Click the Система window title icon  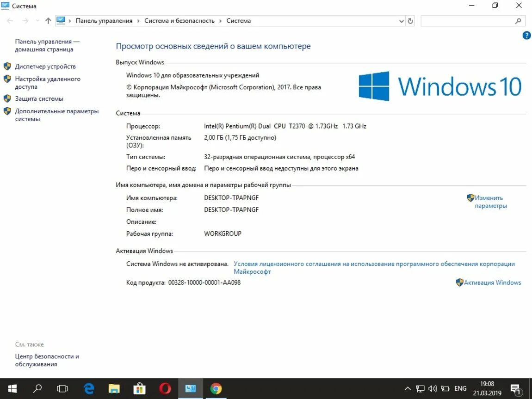click(5, 6)
